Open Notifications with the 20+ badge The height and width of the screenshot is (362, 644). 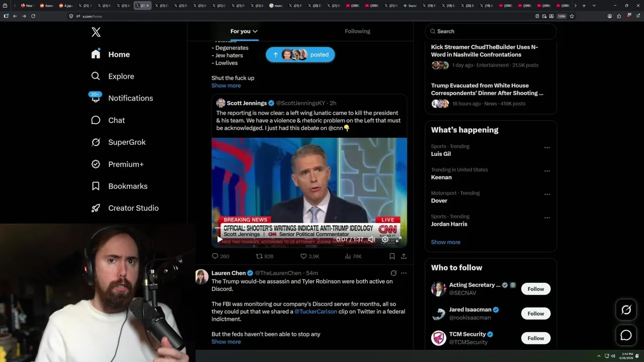pos(122,98)
